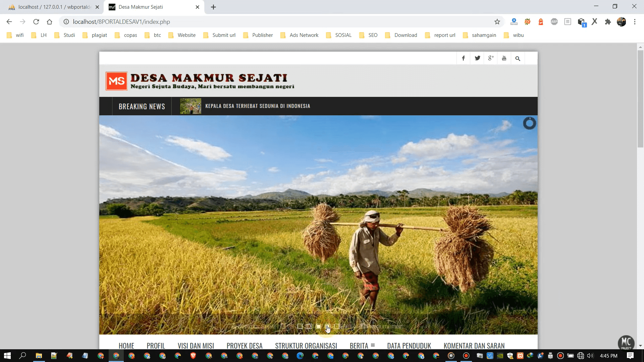Select the second slide indicator square

coord(309,326)
